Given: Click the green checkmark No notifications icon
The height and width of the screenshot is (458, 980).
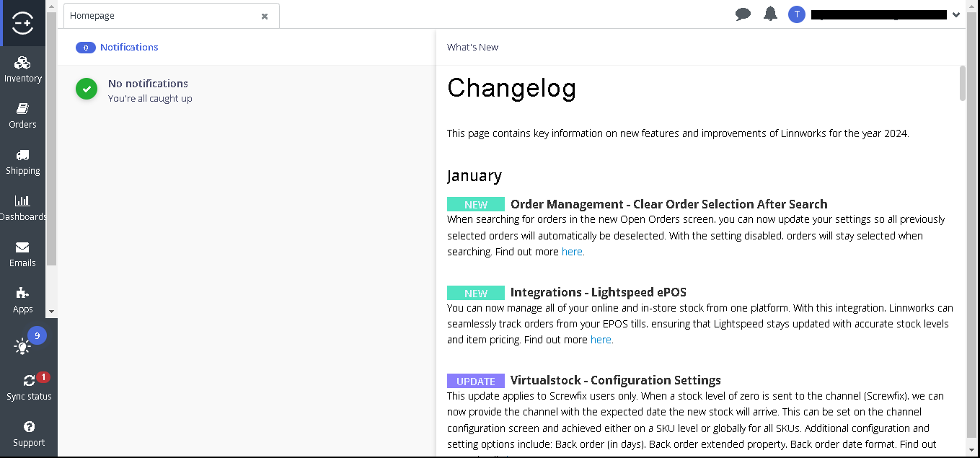Looking at the screenshot, I should [87, 89].
